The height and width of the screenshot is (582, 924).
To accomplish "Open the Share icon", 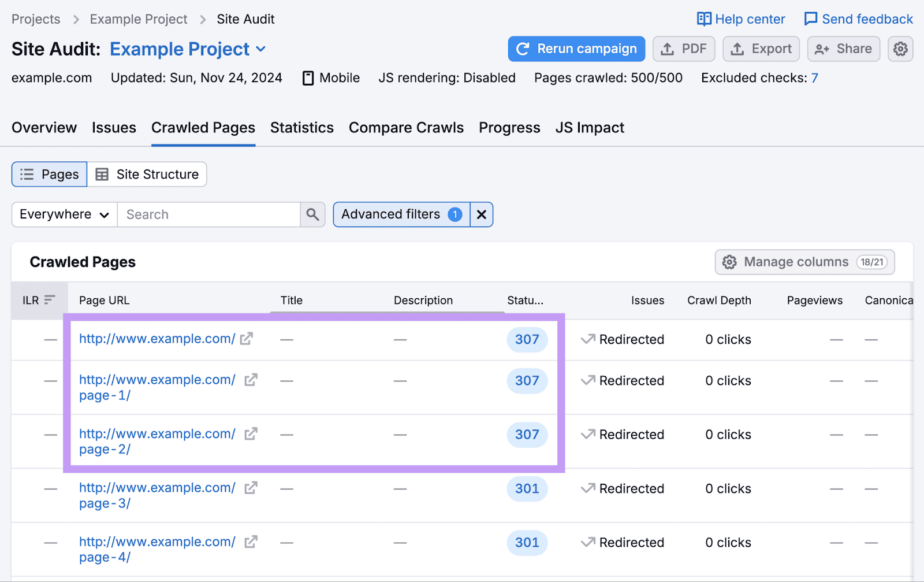I will (x=822, y=49).
